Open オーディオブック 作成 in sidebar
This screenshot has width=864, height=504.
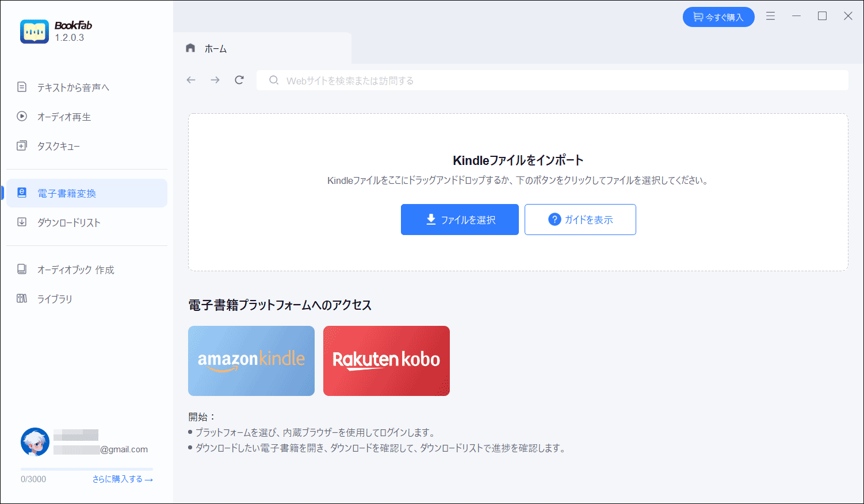[x=75, y=270]
